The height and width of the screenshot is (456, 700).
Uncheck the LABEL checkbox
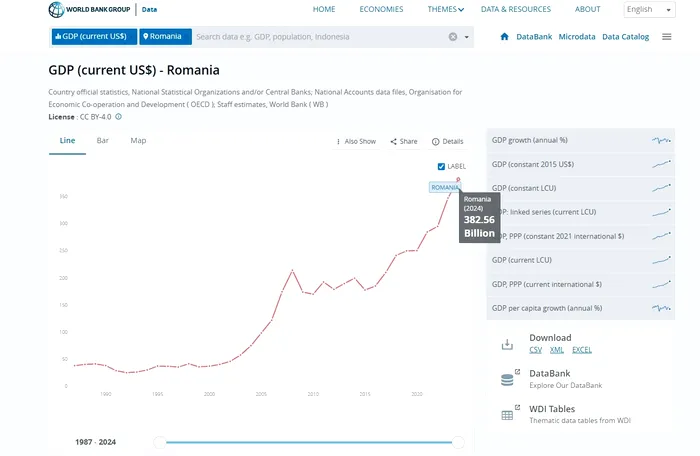[x=442, y=166]
